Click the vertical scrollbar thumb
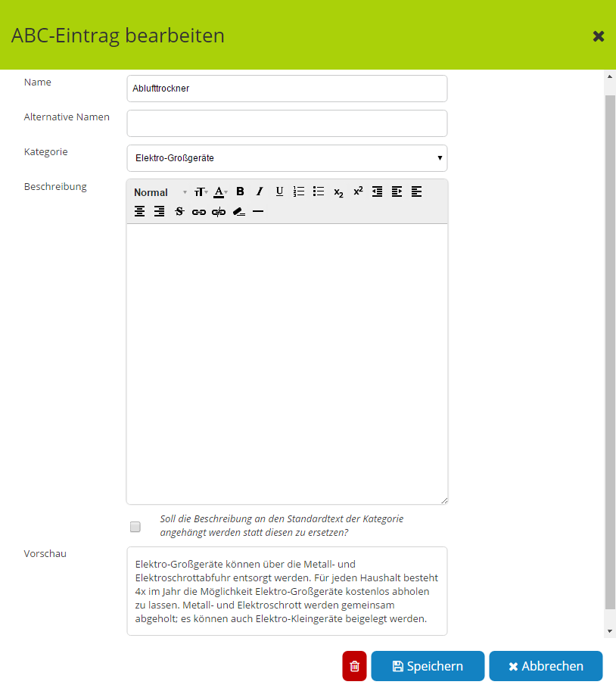The image size is (616, 691). [x=610, y=353]
